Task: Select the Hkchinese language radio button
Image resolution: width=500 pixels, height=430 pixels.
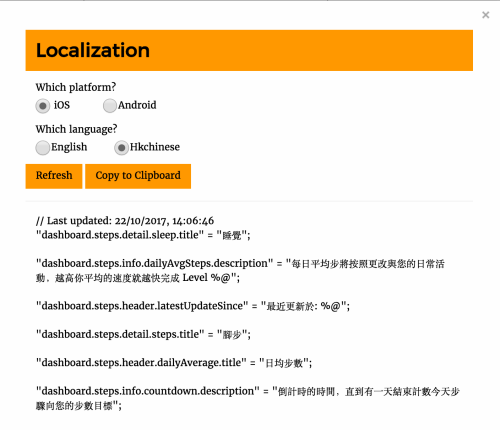Action: [121, 148]
